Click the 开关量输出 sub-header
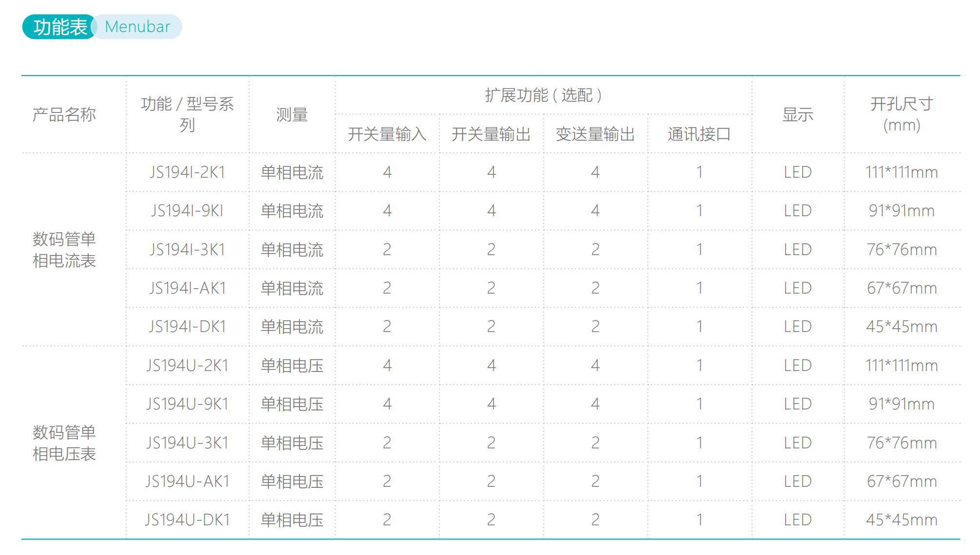 [x=491, y=135]
